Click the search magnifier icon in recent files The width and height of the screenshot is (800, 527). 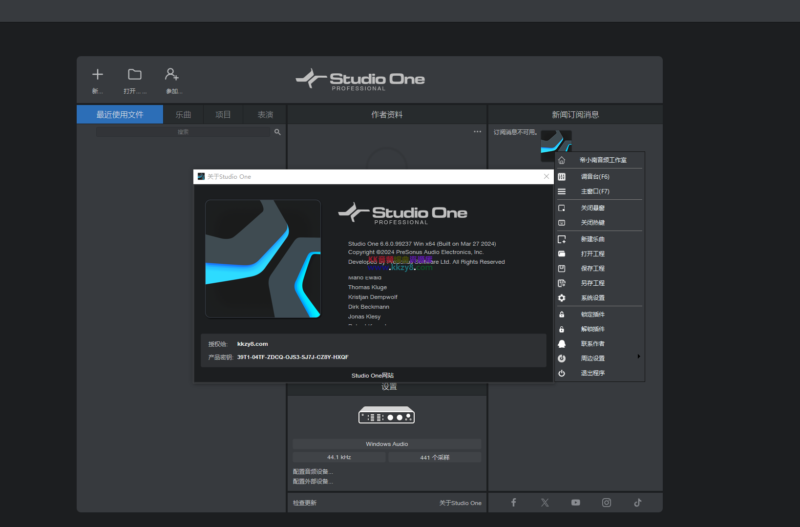(x=277, y=132)
